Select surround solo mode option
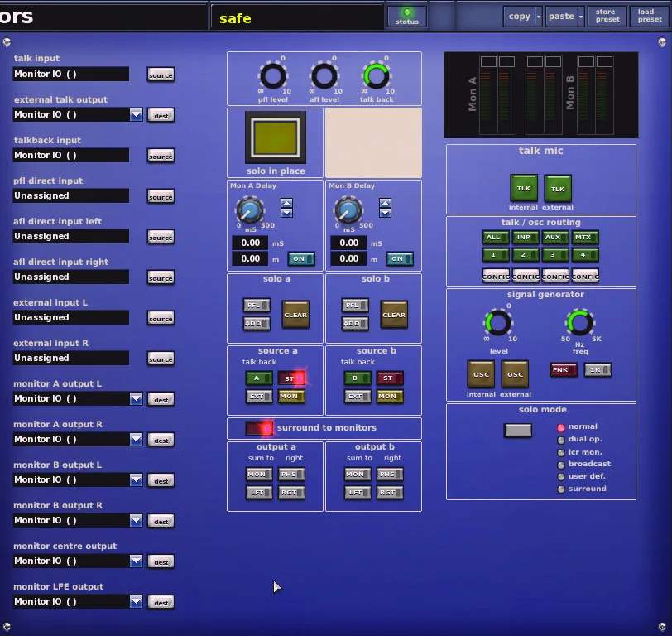Image resolution: width=672 pixels, height=636 pixels. (x=561, y=489)
